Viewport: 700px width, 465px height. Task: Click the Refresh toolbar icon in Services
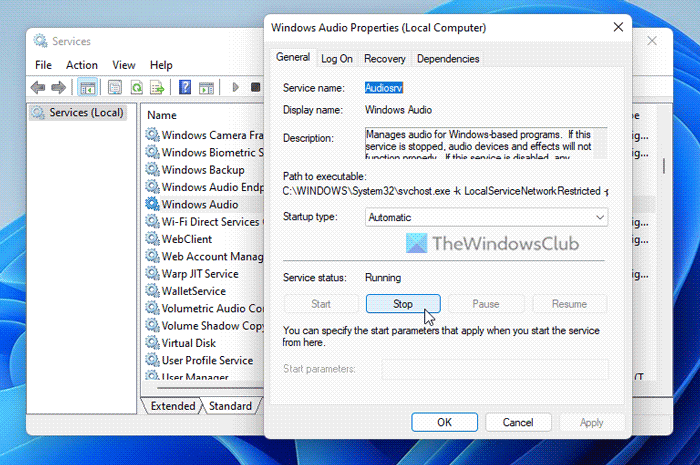click(137, 87)
